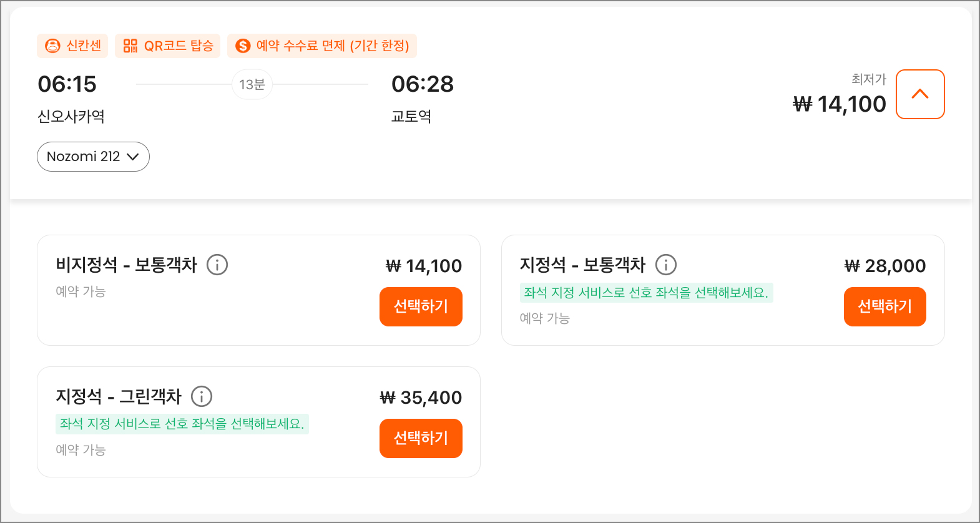Open info icon for 비지정석 - 보통객차
The width and height of the screenshot is (980, 523).
tap(217, 265)
